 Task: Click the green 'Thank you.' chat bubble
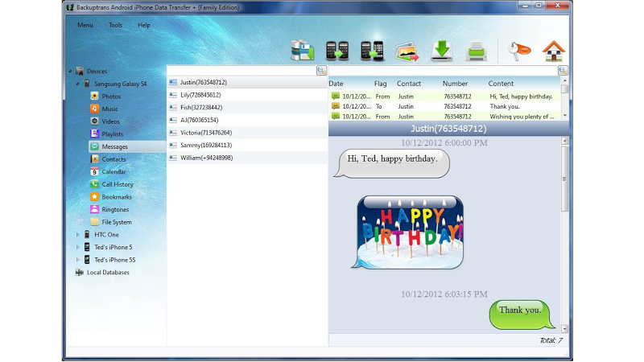click(x=521, y=315)
